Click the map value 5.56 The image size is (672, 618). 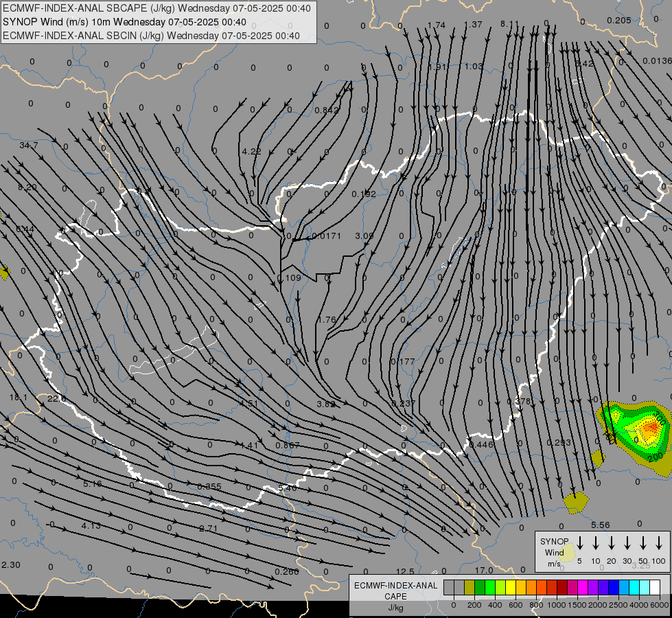(x=600, y=525)
